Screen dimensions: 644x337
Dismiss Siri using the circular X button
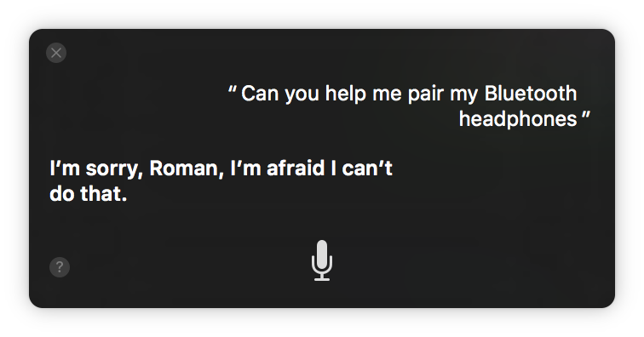(x=56, y=53)
